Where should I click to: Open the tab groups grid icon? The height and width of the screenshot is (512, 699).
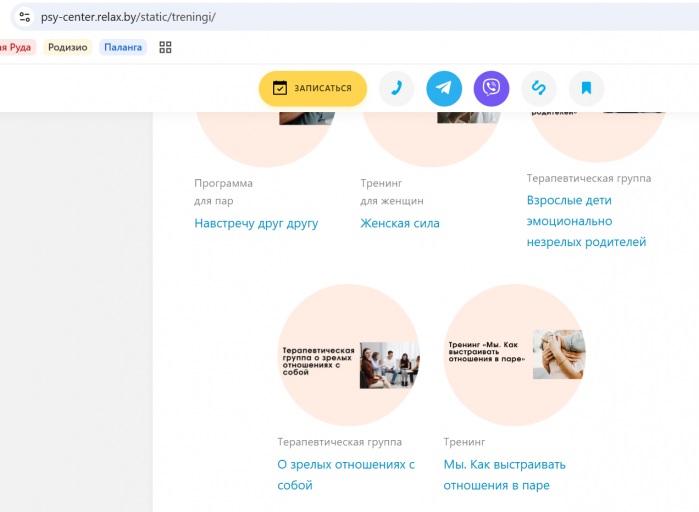[165, 47]
